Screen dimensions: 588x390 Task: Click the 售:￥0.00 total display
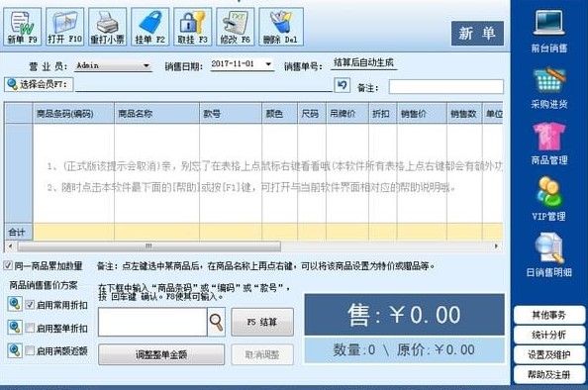(404, 315)
